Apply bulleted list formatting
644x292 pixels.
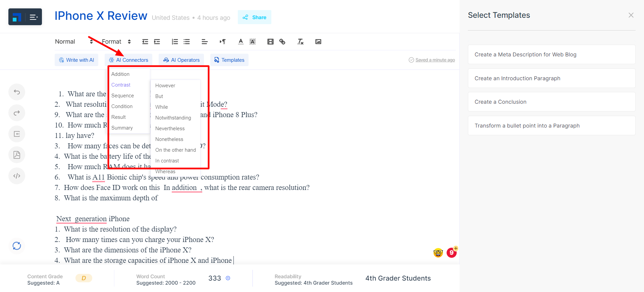187,42
